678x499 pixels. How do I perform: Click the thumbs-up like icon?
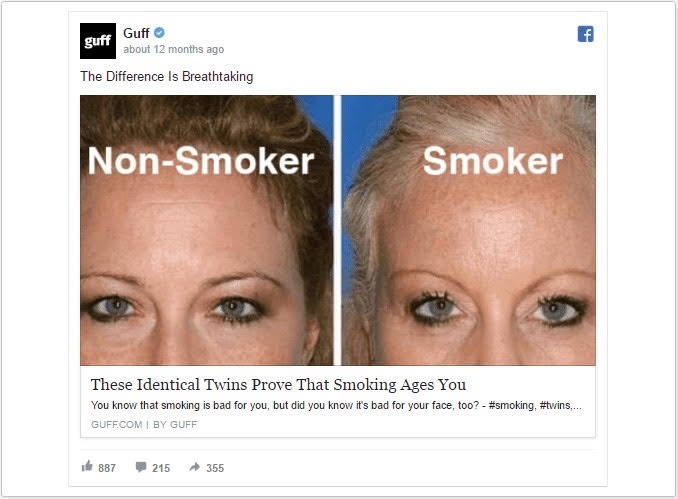pyautogui.click(x=87, y=466)
